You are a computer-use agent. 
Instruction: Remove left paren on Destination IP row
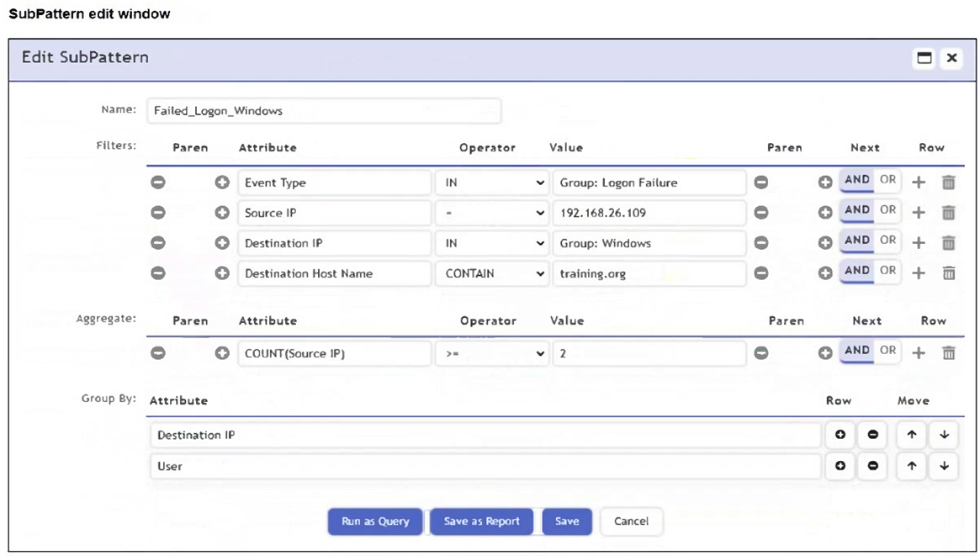(x=158, y=243)
